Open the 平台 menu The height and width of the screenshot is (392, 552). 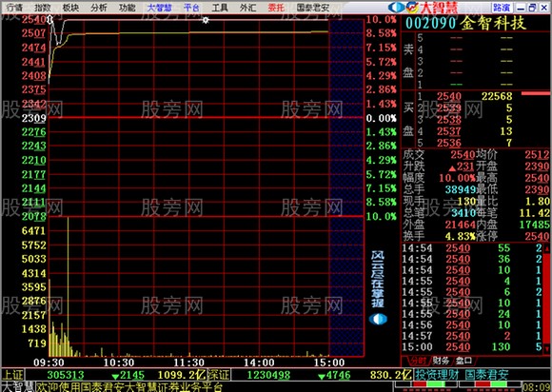click(191, 8)
